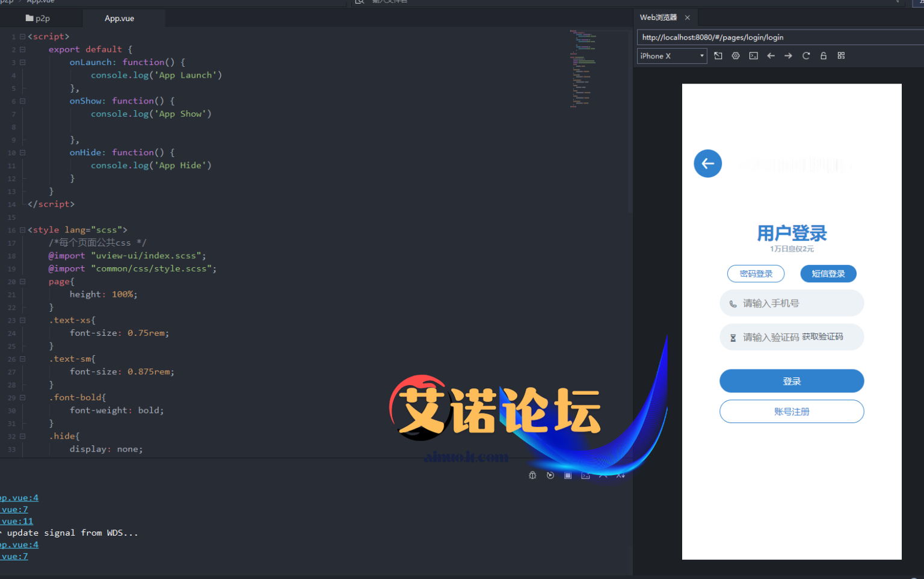The width and height of the screenshot is (924, 579).
Task: Click 'update signal from WDS...' console message
Action: click(x=73, y=533)
